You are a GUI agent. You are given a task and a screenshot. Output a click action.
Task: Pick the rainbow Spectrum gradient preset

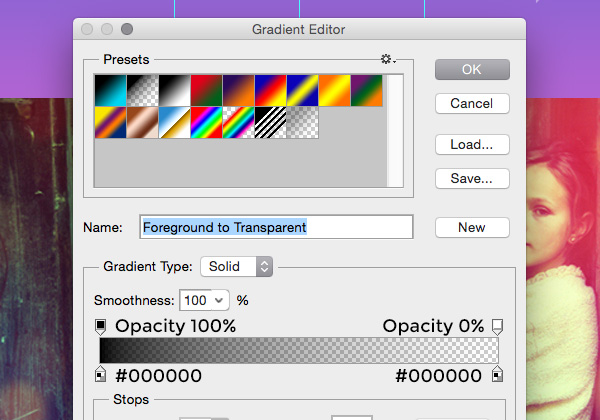coord(207,122)
